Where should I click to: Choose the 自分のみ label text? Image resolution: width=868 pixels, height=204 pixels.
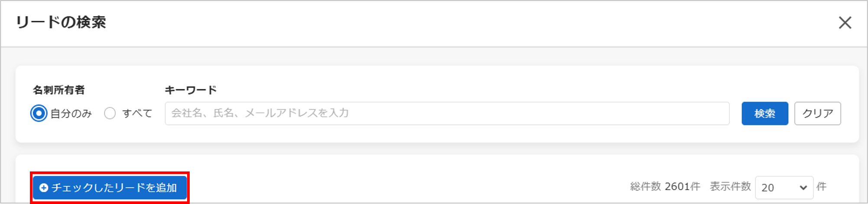pyautogui.click(x=71, y=113)
